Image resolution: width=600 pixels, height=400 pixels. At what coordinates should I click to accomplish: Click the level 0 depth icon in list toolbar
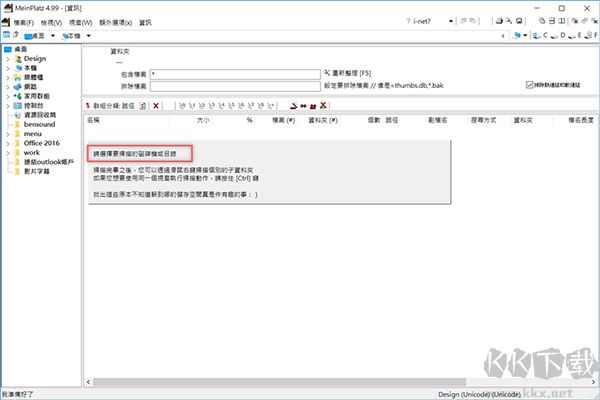(182, 106)
